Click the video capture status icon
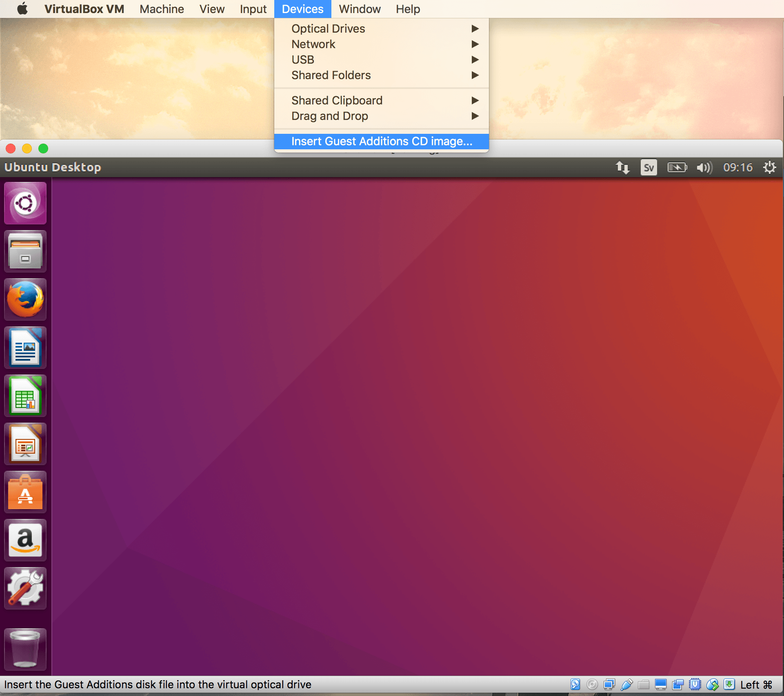This screenshot has height=696, width=784. coord(678,684)
